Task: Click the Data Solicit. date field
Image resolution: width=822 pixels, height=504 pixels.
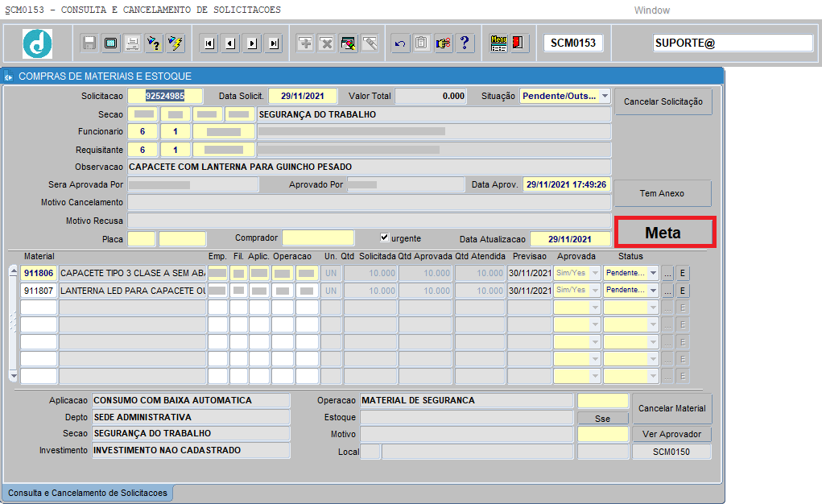Action: point(303,96)
